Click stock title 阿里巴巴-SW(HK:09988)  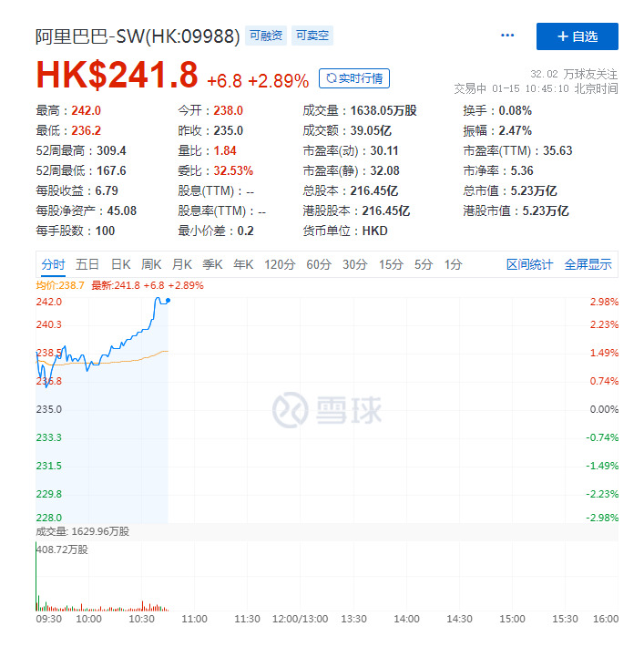point(138,36)
